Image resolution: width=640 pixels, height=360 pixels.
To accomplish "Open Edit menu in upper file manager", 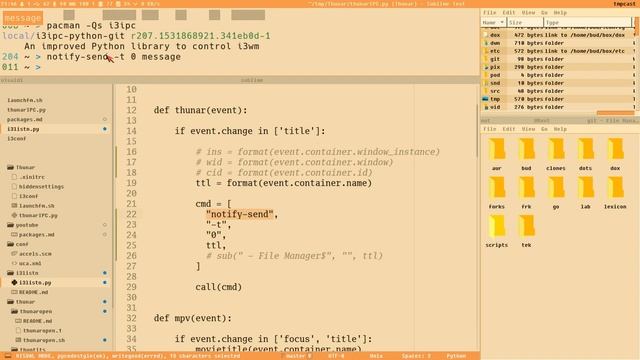I will click(x=509, y=13).
